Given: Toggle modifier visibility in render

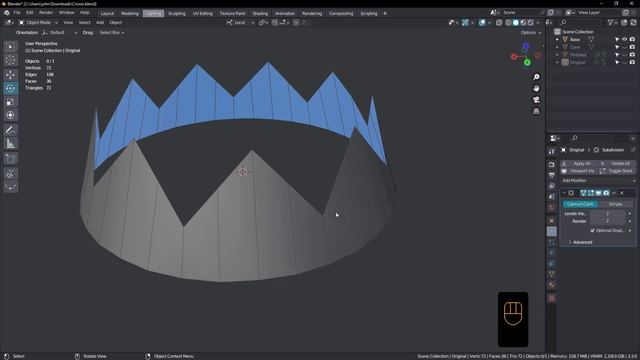Looking at the screenshot, I should click(606, 193).
